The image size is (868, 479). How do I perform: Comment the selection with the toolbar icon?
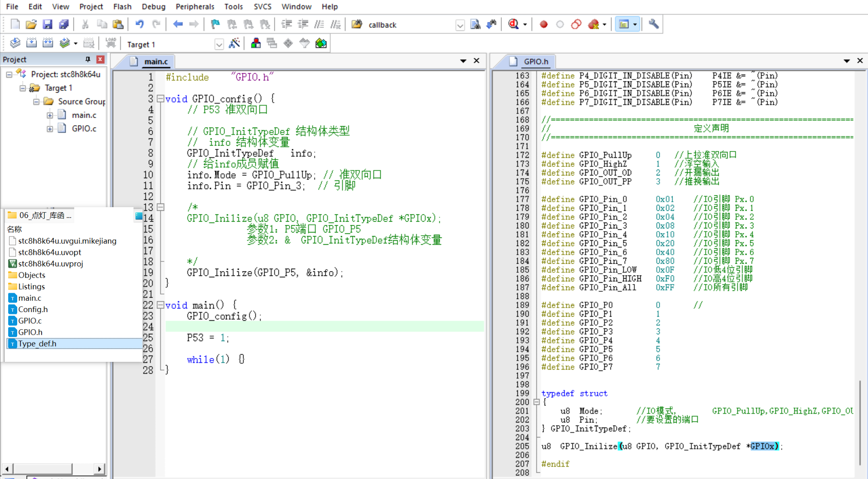point(319,24)
